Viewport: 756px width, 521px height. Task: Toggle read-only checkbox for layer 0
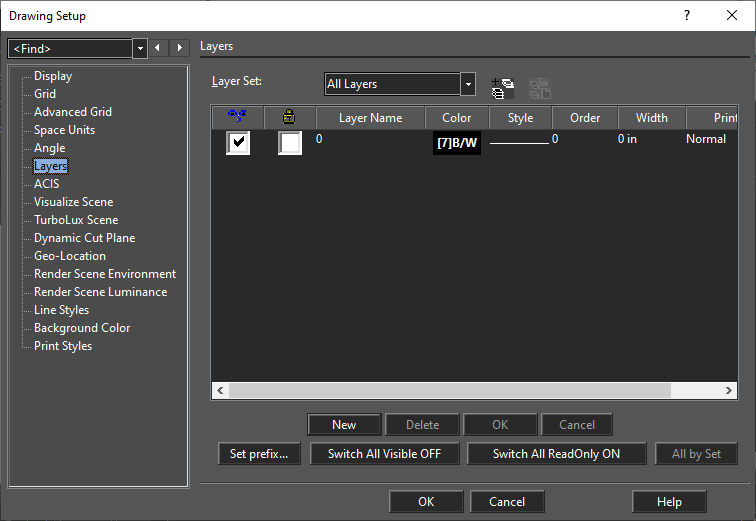click(x=290, y=143)
